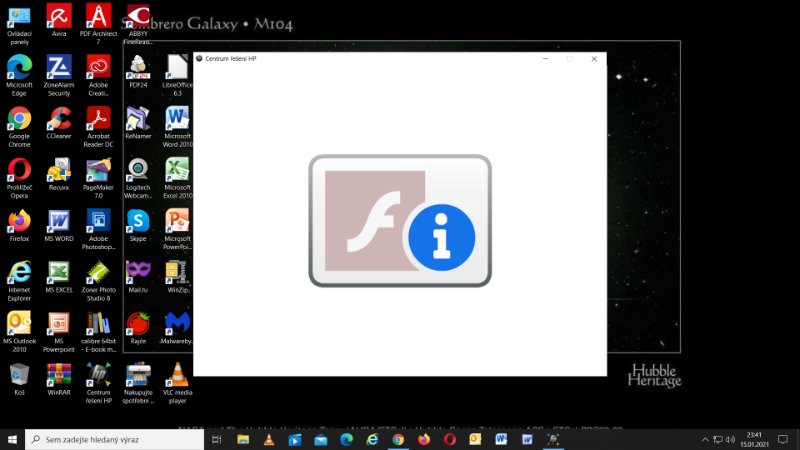Viewport: 800px width, 450px height.
Task: Launch Firefox desktop shortcut
Action: 19,225
